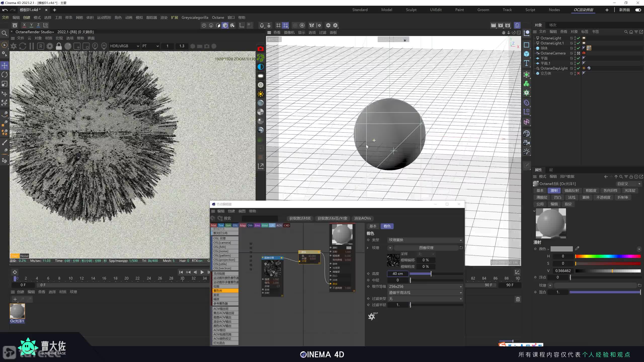Open the HDR/sRGB color space dropdown

[x=125, y=46]
